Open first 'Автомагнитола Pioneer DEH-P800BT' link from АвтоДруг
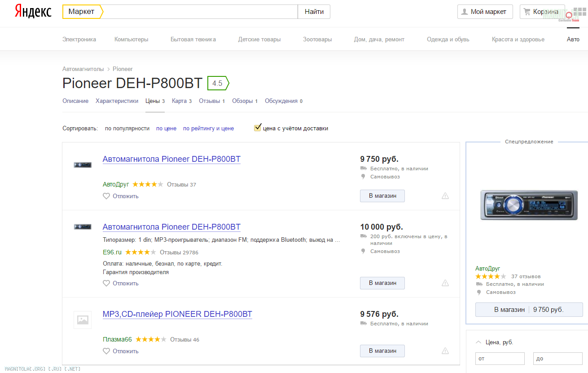 pos(171,159)
